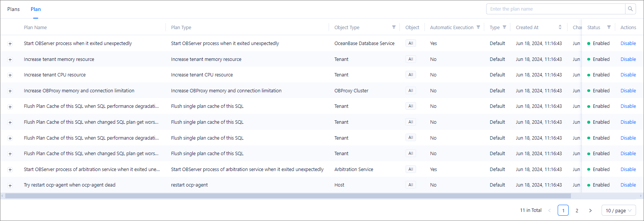This screenshot has width=644, height=221.
Task: Expand the 'Try restart ocp-agent' row
Action: [x=10, y=185]
